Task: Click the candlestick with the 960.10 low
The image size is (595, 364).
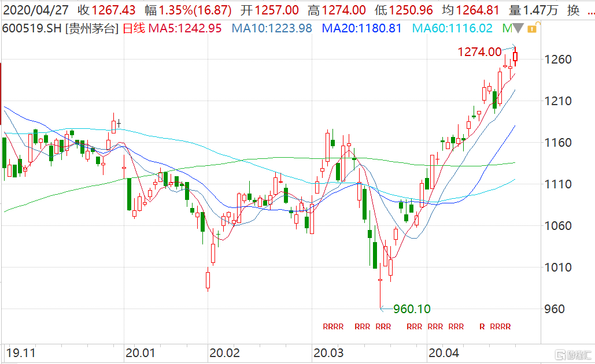Action: click(x=380, y=280)
